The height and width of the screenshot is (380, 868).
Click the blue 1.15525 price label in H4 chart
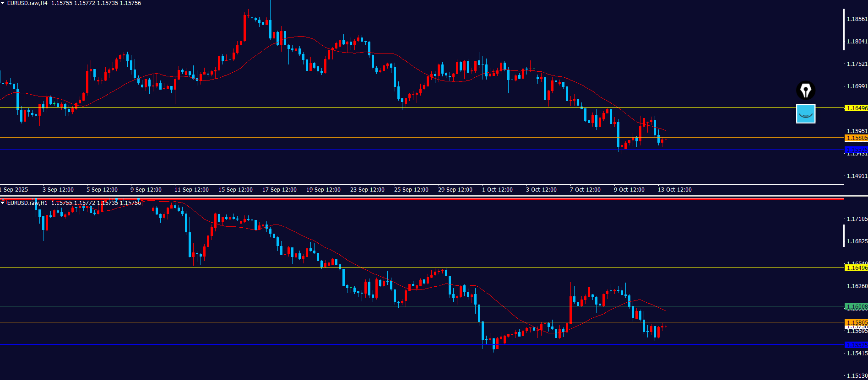tap(856, 150)
